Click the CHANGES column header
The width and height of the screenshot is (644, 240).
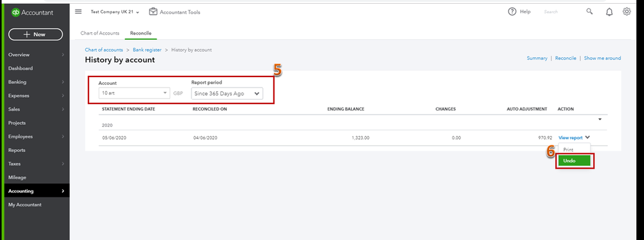[445, 109]
